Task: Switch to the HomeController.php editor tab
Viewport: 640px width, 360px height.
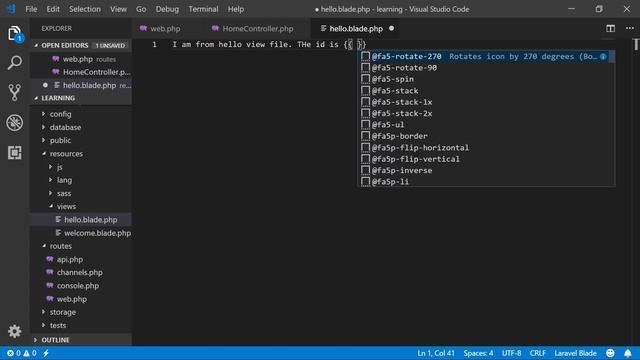Action: click(258, 29)
